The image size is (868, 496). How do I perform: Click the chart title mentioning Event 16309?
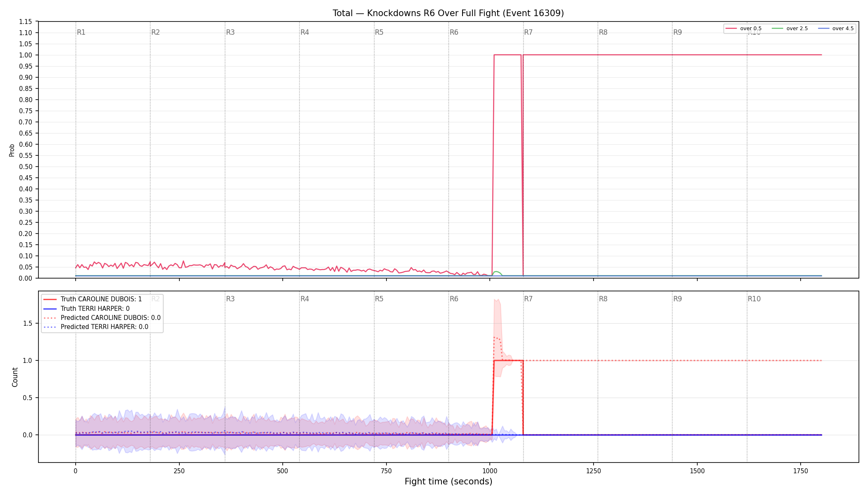tap(448, 13)
